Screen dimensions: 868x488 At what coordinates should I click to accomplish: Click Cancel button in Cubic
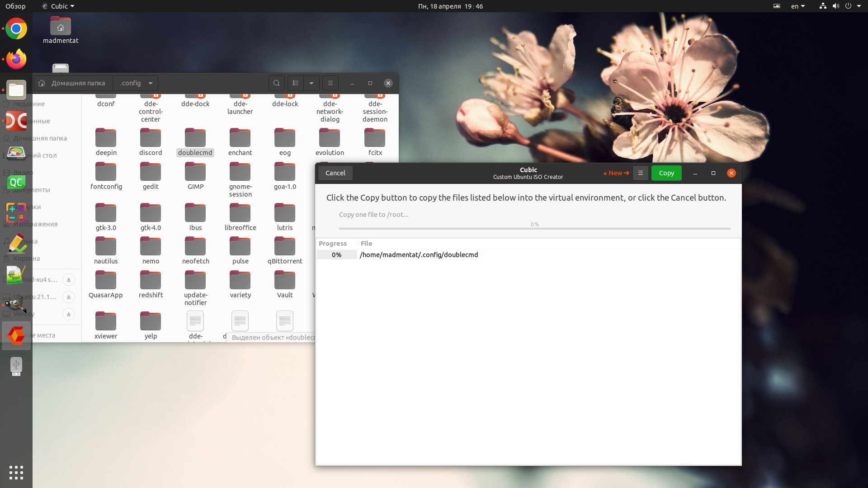point(335,173)
